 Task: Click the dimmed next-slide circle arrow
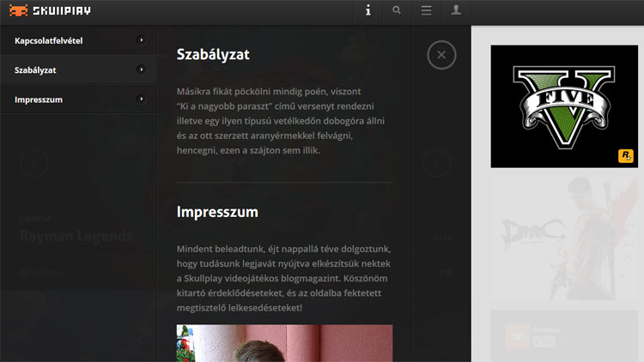[x=437, y=163]
